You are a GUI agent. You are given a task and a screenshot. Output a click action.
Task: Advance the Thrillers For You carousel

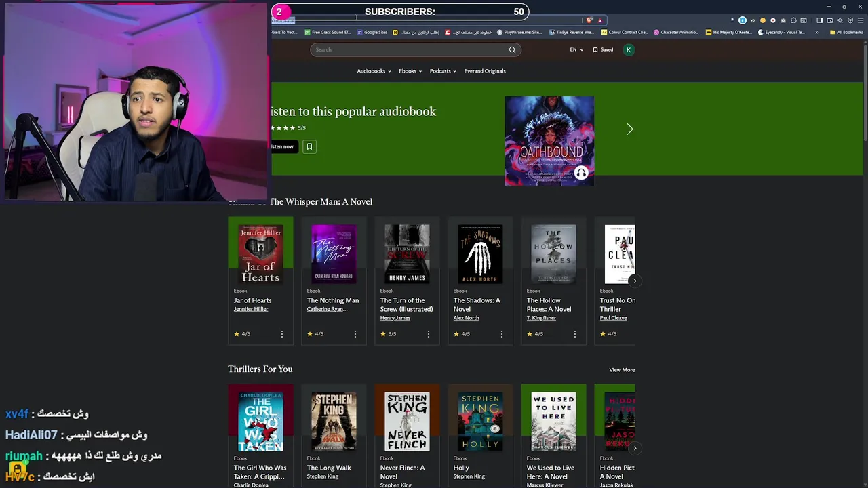(x=635, y=448)
